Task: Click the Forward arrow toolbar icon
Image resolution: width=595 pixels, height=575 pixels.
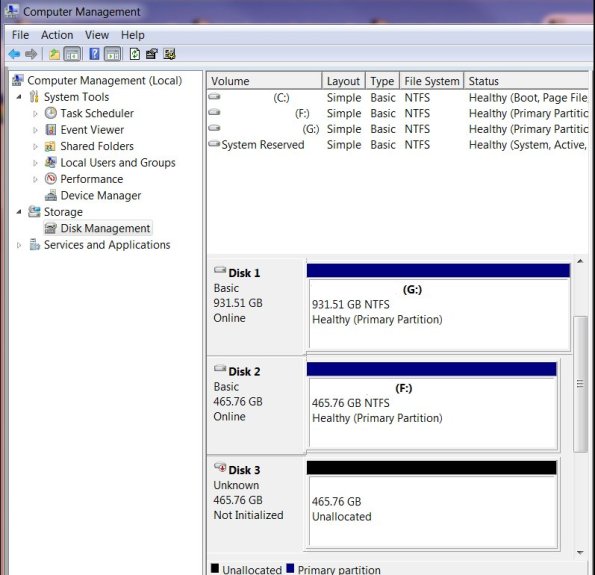Action: click(31, 54)
